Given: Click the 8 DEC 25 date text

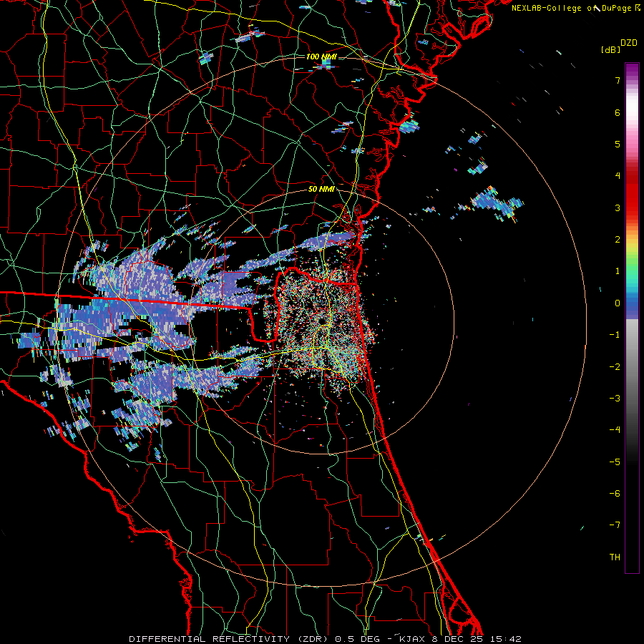Looking at the screenshot, I should click(457, 639).
